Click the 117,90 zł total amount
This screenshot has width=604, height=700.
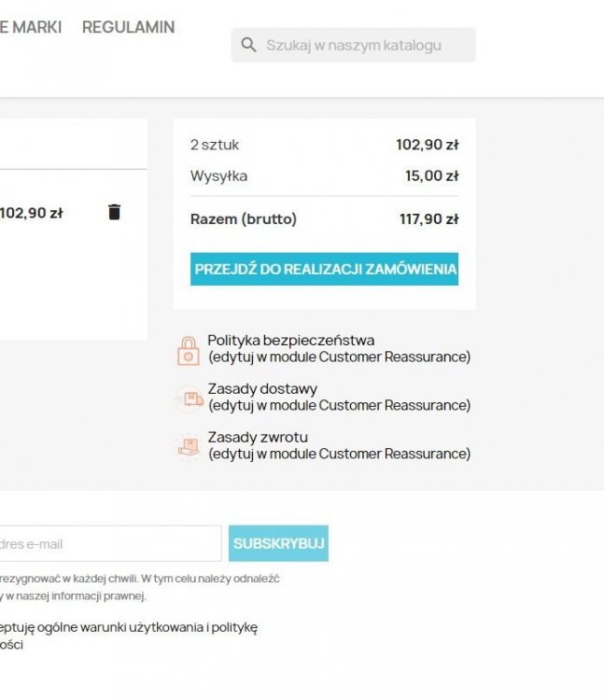(x=429, y=218)
